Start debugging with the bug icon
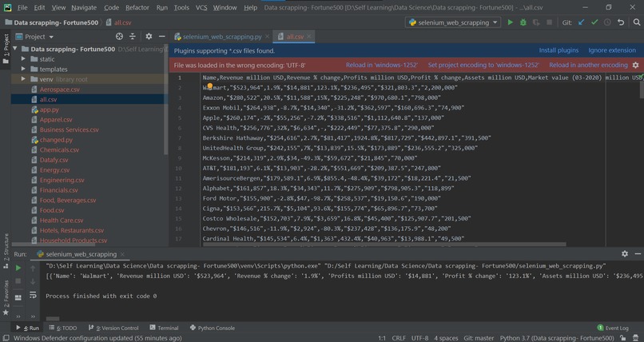The height and width of the screenshot is (342, 644). 523,22
